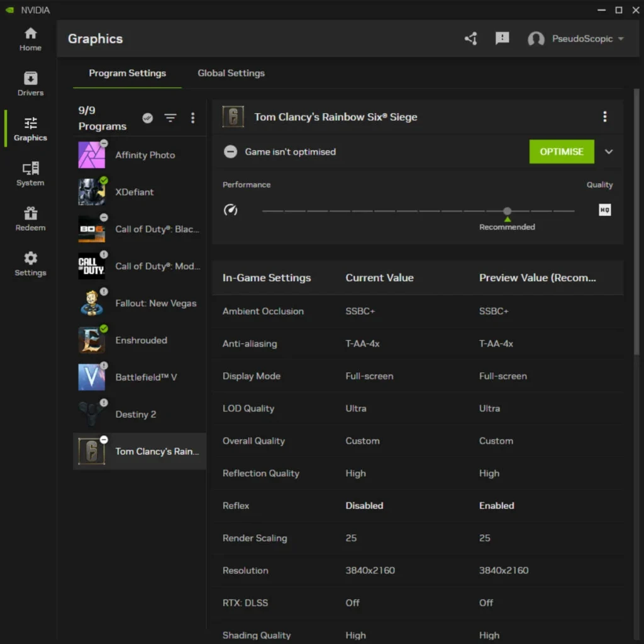Click the performance-quality slider handle
This screenshot has height=644, width=644.
pos(508,211)
